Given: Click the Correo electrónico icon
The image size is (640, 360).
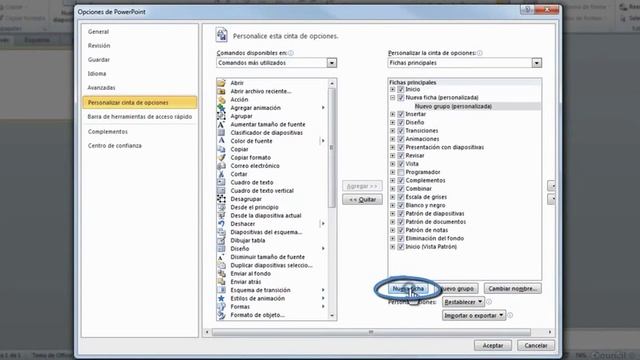Looking at the screenshot, I should [221, 166].
